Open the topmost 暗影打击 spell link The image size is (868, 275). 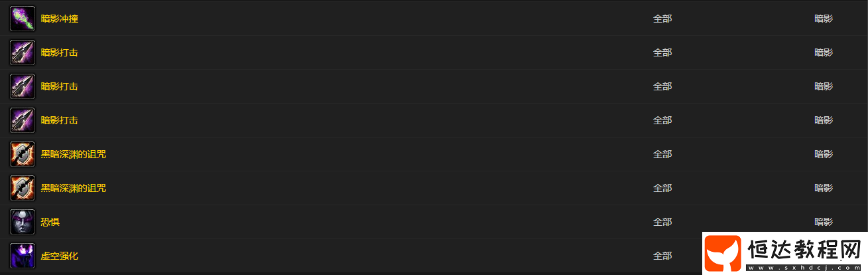(60, 52)
